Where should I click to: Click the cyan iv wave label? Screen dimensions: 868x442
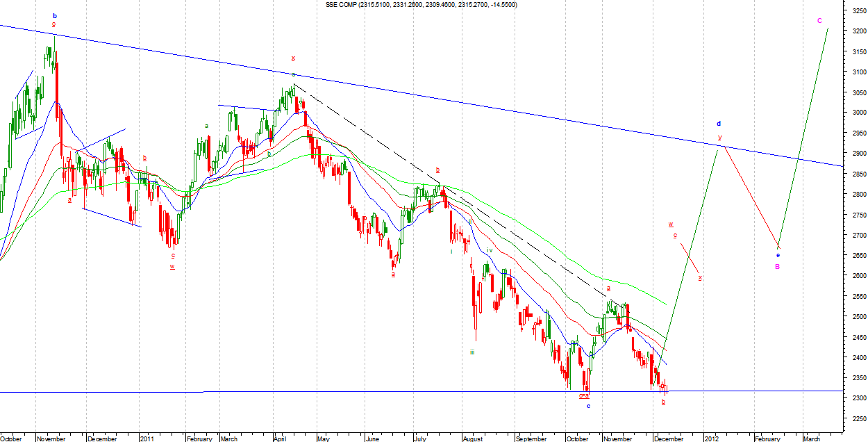tap(490, 250)
